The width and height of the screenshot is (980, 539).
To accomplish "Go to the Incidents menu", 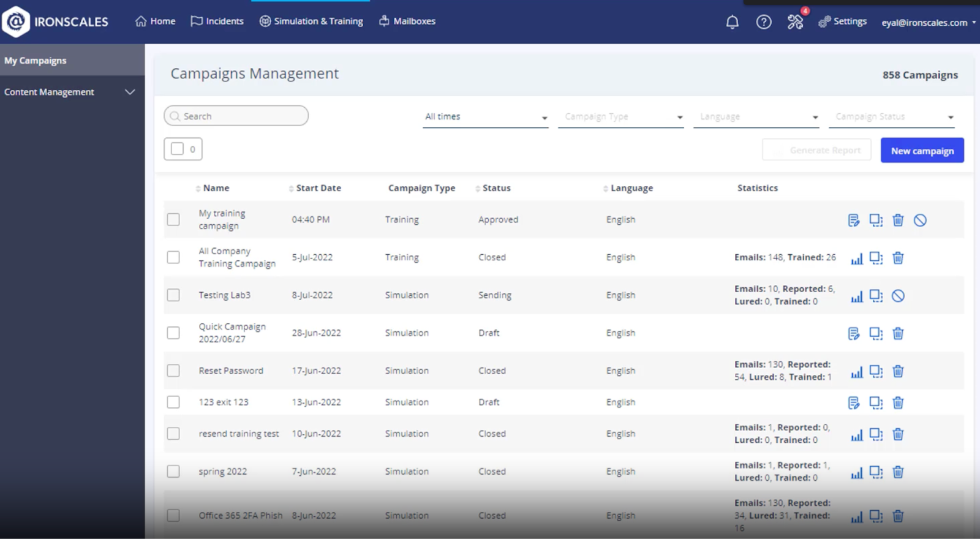I will 217,21.
